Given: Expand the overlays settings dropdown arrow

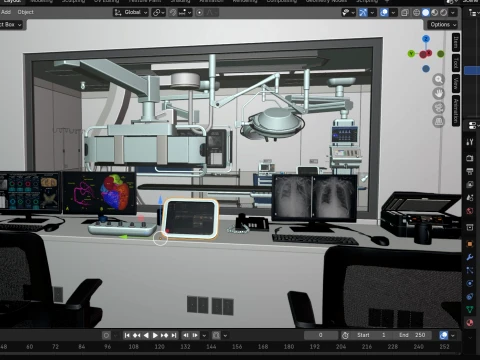Looking at the screenshot, I should click(x=394, y=13).
